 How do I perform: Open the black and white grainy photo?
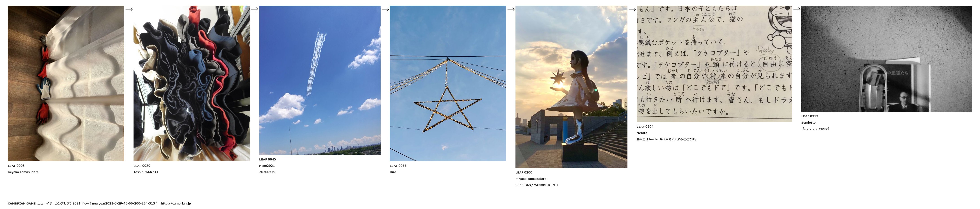coord(886,59)
